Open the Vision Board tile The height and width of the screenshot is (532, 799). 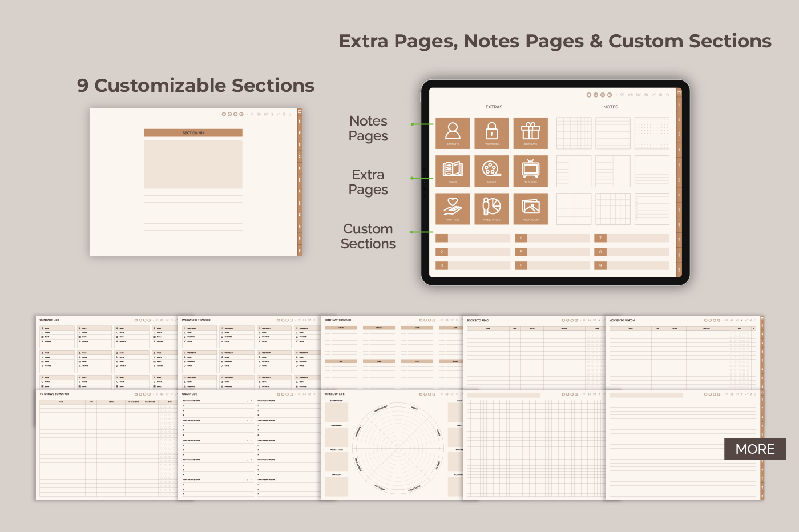(530, 208)
